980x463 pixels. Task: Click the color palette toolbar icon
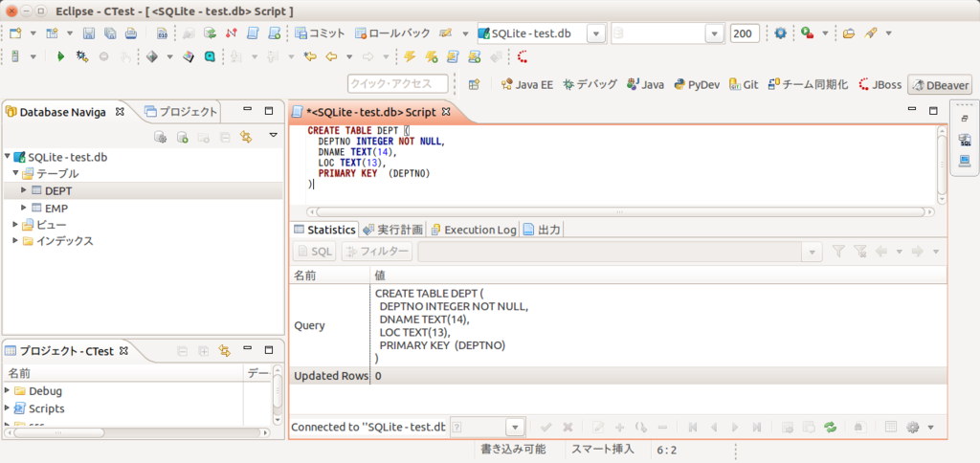(189, 56)
